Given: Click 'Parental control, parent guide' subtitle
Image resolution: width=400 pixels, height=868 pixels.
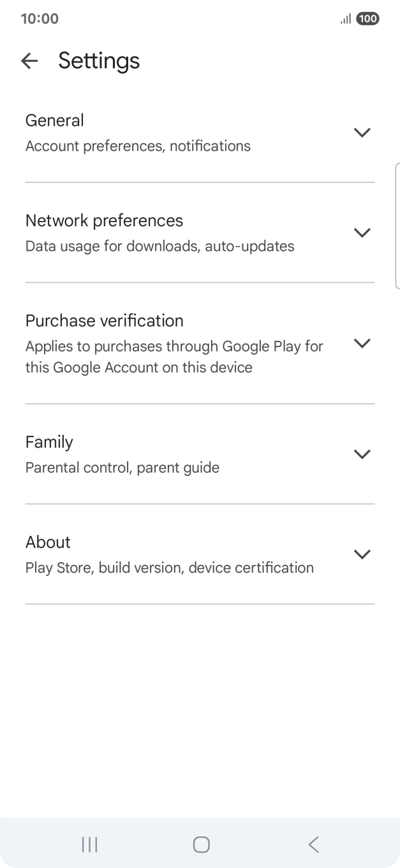Looking at the screenshot, I should click(x=122, y=468).
